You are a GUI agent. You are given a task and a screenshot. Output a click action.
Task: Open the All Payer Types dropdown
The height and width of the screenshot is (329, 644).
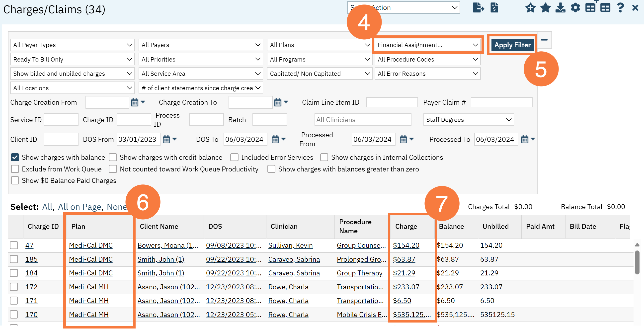(x=73, y=45)
